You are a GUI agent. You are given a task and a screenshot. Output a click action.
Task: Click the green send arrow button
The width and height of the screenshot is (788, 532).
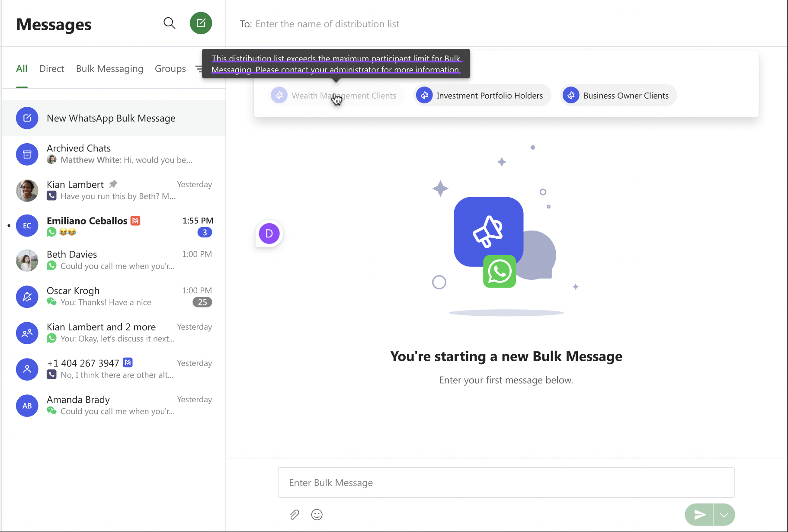pos(699,515)
